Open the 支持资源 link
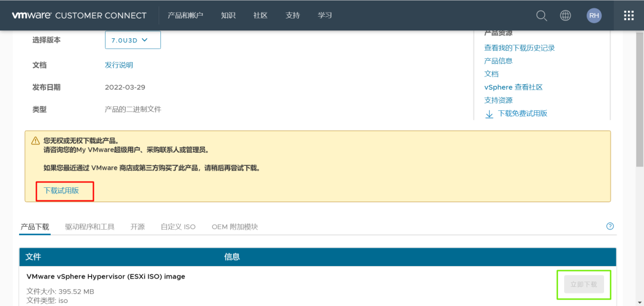 point(498,100)
